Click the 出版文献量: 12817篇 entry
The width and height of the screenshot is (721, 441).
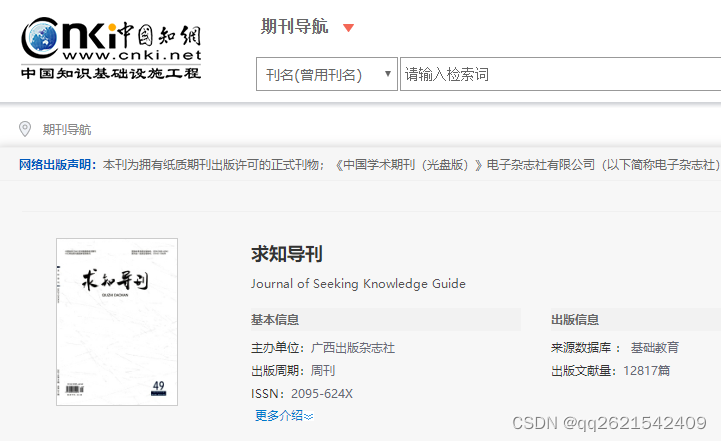click(610, 371)
